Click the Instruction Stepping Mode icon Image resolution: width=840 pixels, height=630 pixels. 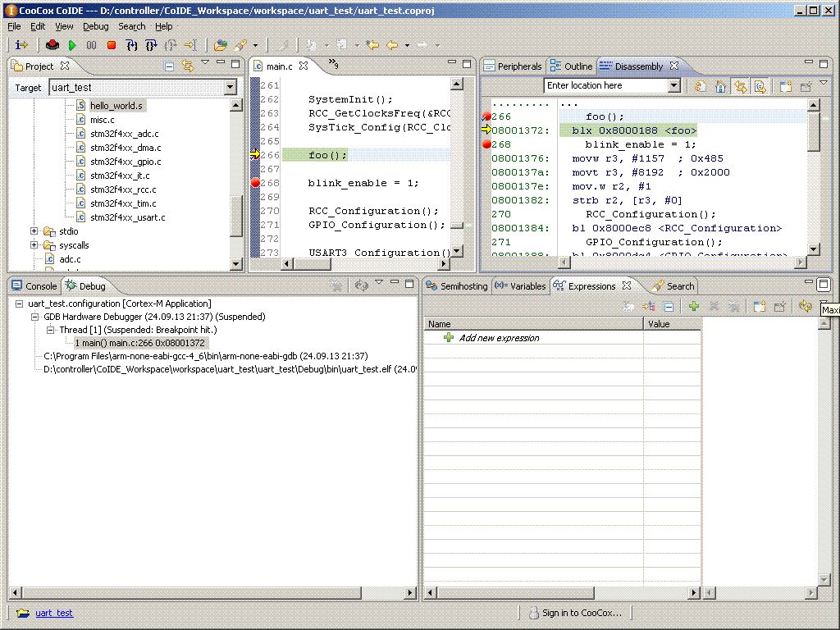coord(21,45)
